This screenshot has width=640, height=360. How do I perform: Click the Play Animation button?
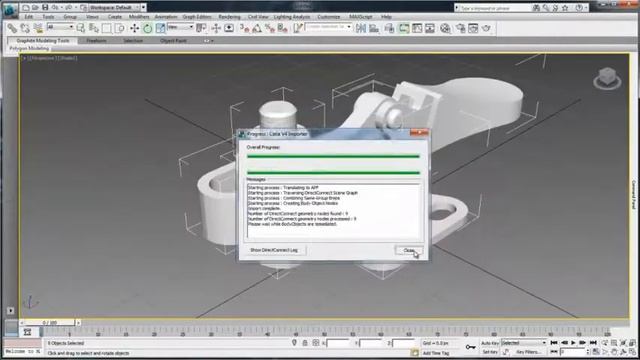click(x=573, y=343)
